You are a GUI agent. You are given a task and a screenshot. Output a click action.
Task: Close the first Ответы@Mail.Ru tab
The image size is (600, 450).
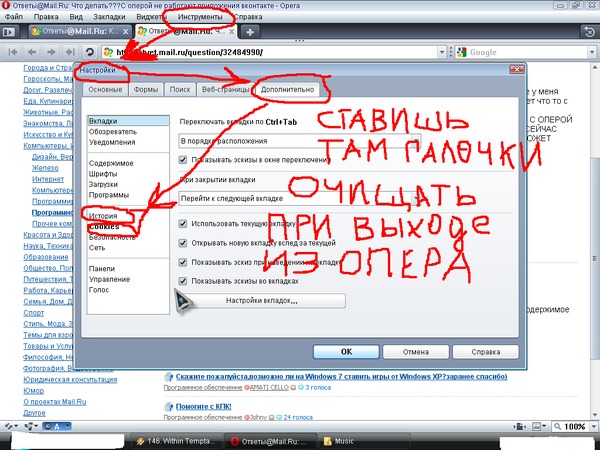point(126,32)
